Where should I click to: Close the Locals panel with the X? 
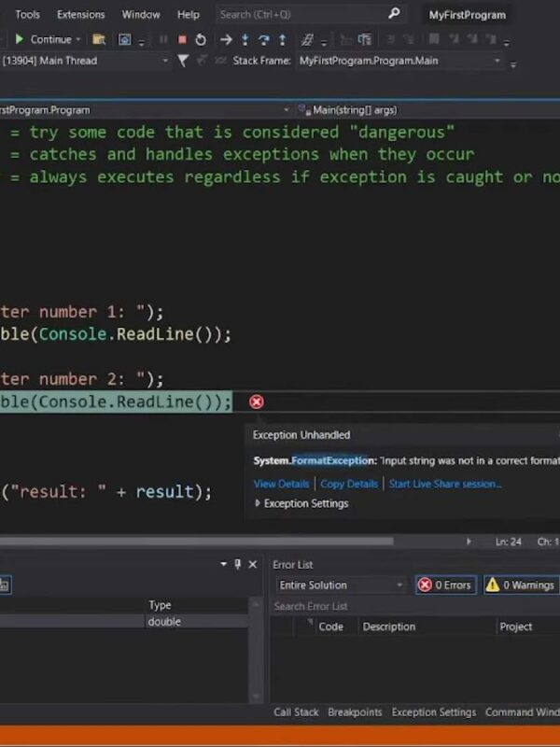pos(253,564)
